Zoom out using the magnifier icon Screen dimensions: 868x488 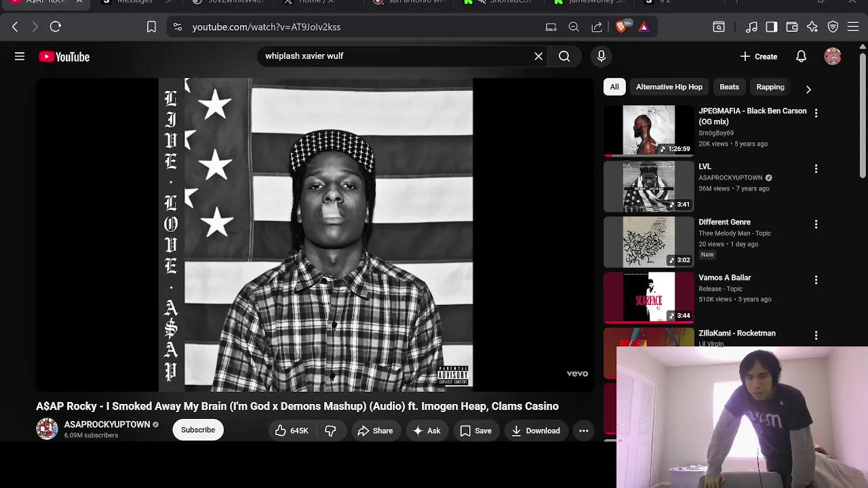coord(574,27)
